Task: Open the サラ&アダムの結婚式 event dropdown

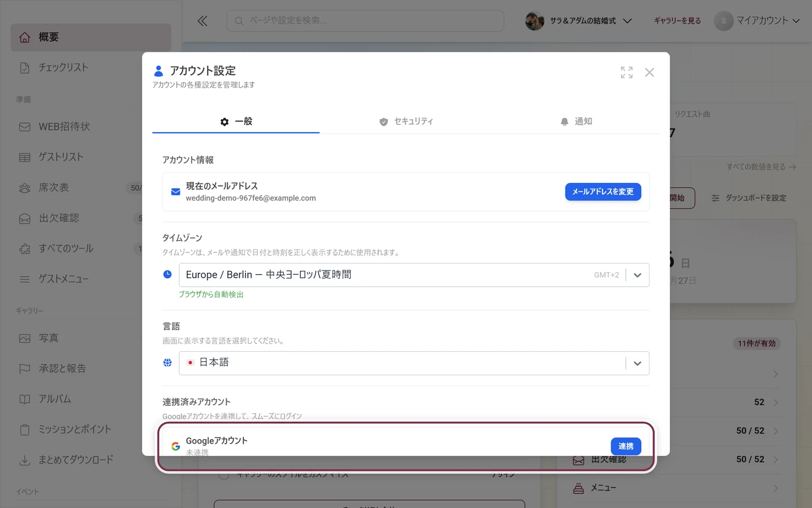Action: pos(579,21)
